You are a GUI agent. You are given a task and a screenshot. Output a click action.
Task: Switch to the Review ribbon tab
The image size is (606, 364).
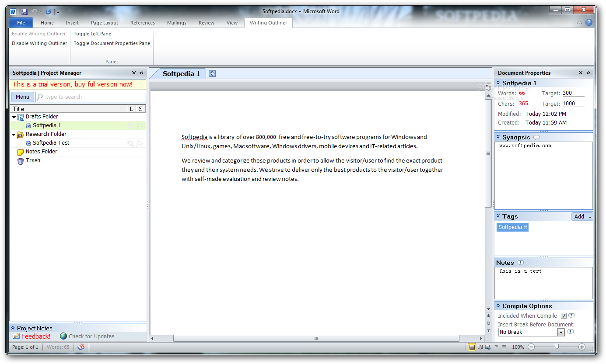[207, 23]
